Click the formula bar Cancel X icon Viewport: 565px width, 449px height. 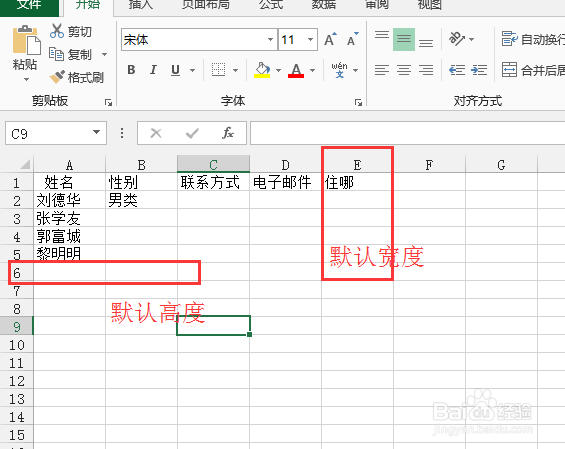point(156,133)
